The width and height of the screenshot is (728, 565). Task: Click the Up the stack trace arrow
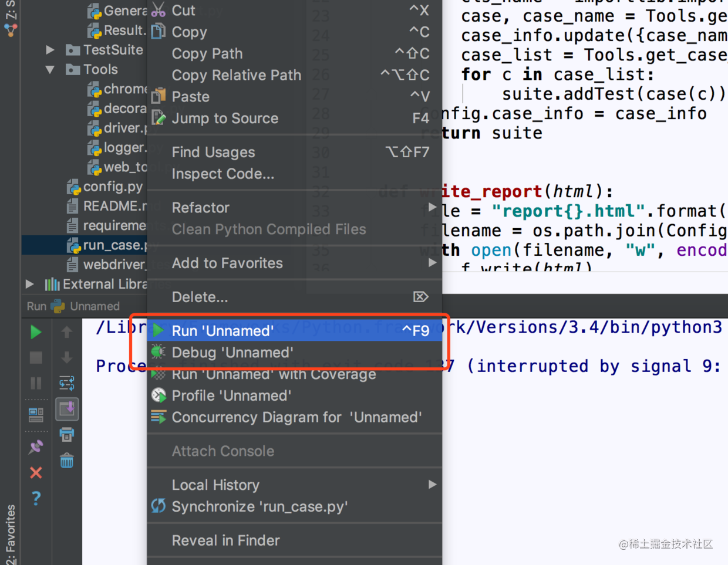(x=67, y=331)
